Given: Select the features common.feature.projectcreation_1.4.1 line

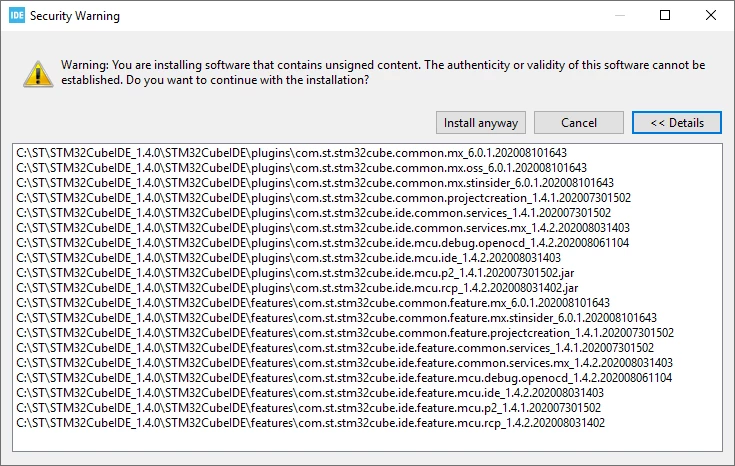Looking at the screenshot, I should pyautogui.click(x=345, y=333).
